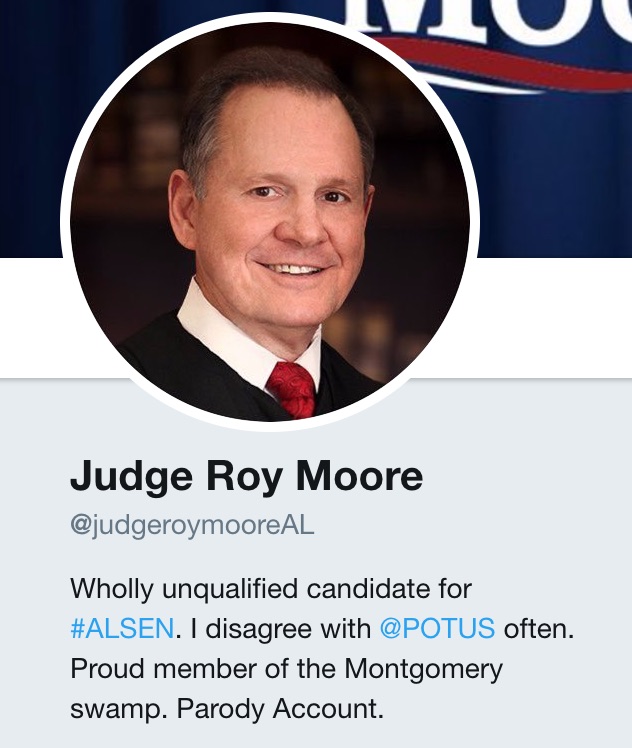Click "I disagree with" bio text

click(279, 628)
